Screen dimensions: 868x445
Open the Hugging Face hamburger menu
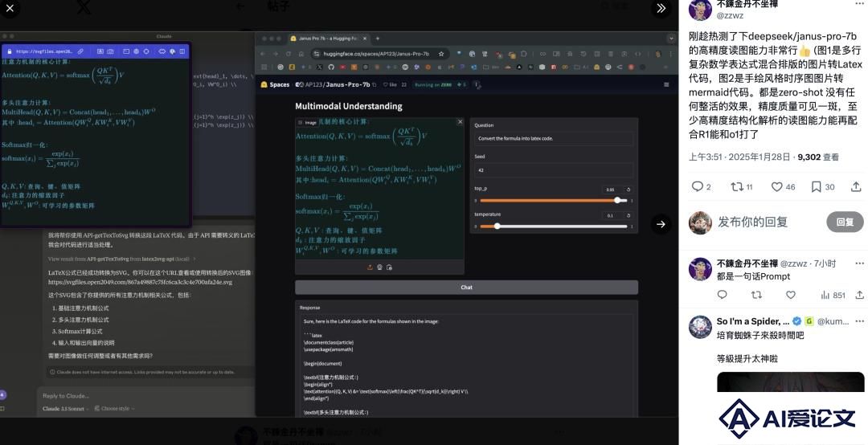click(666, 84)
